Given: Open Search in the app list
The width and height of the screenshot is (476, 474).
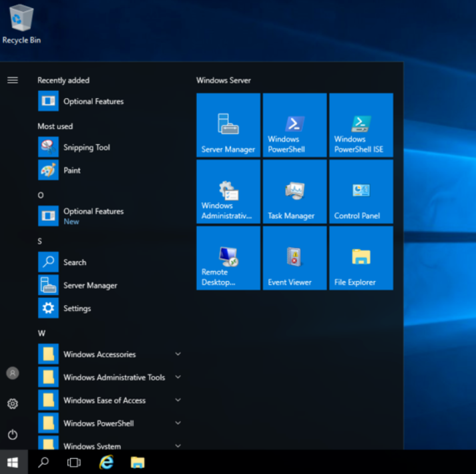Looking at the screenshot, I should click(109, 262).
